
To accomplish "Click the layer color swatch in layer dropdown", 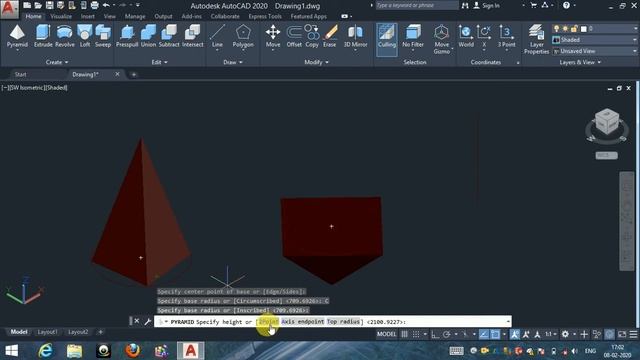I will point(584,29).
